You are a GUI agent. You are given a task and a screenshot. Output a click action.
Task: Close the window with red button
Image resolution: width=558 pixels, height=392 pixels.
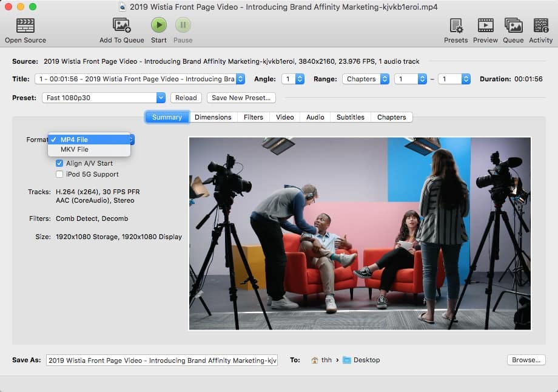coord(8,7)
